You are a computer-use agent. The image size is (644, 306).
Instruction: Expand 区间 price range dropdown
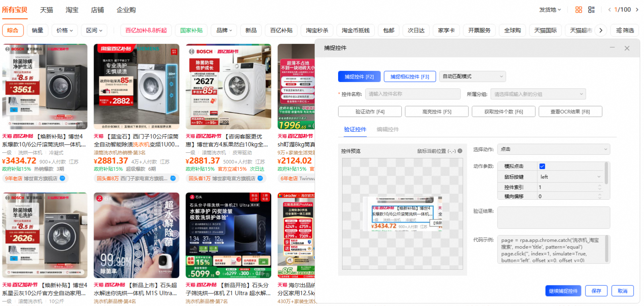(x=94, y=30)
